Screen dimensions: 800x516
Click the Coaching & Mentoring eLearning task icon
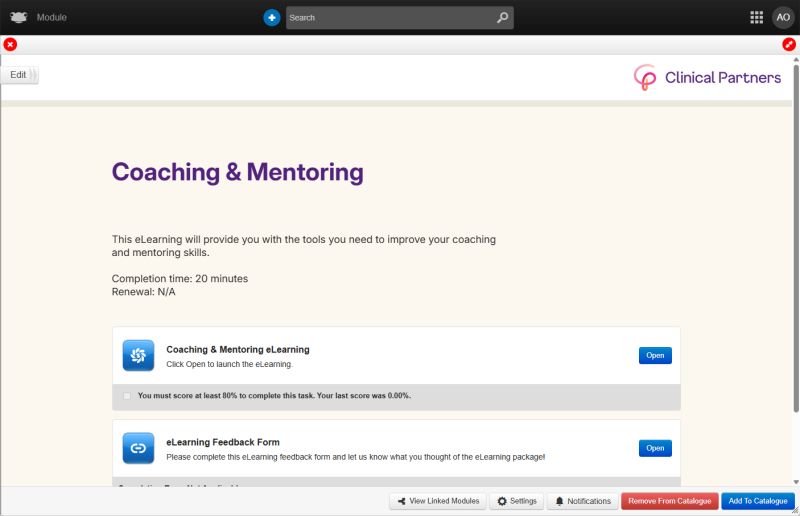click(x=138, y=355)
